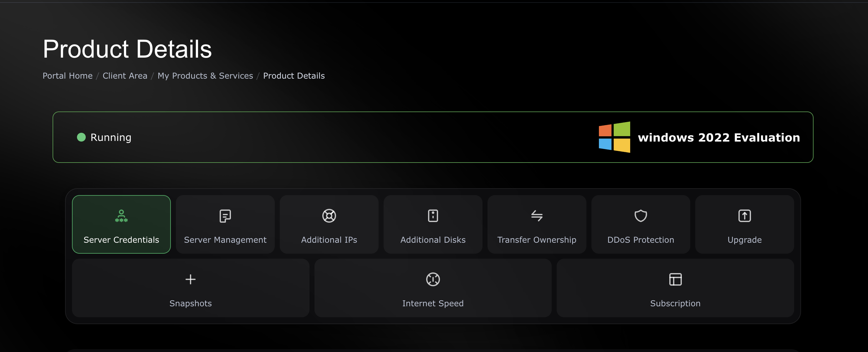The height and width of the screenshot is (352, 868).
Task: Click the Server Management document icon
Action: point(225,216)
